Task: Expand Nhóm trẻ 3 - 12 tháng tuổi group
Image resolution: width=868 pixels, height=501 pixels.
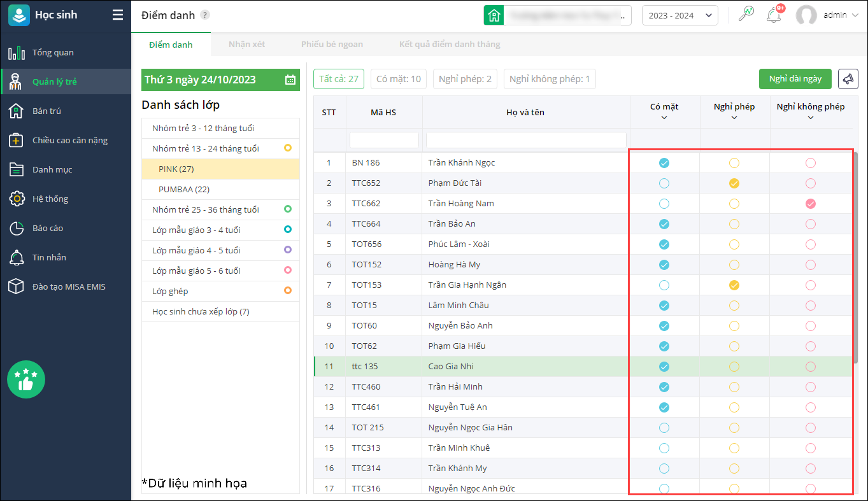Action: (x=220, y=128)
